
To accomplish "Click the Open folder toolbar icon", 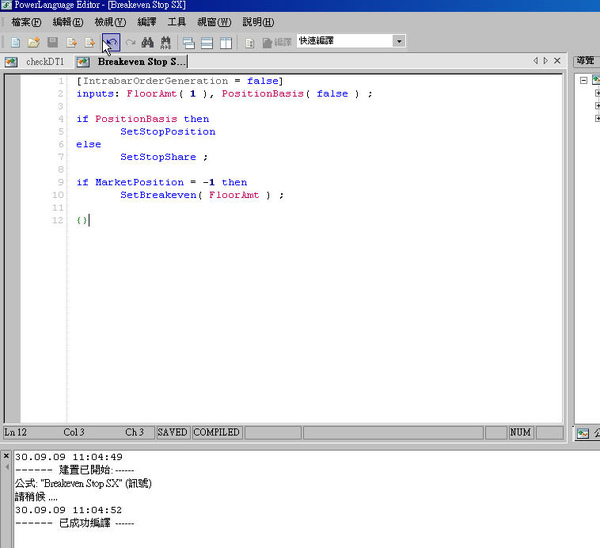I will [x=33, y=42].
